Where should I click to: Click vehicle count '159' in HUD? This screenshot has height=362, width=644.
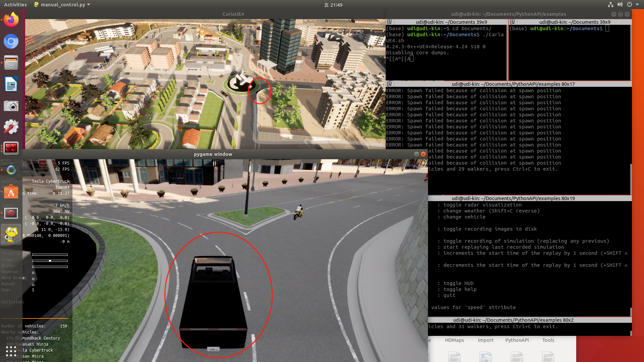click(x=63, y=326)
